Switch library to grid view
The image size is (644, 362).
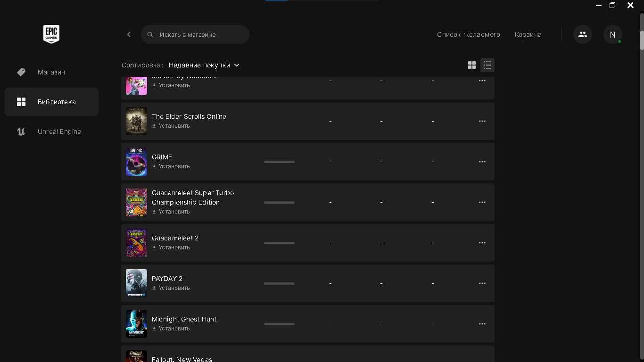click(x=472, y=65)
